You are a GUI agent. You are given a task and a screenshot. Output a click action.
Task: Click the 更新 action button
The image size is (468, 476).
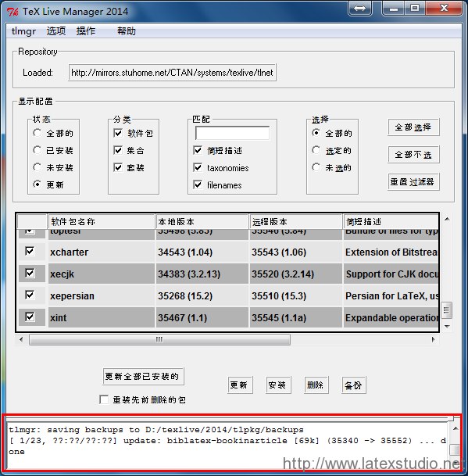coord(240,385)
